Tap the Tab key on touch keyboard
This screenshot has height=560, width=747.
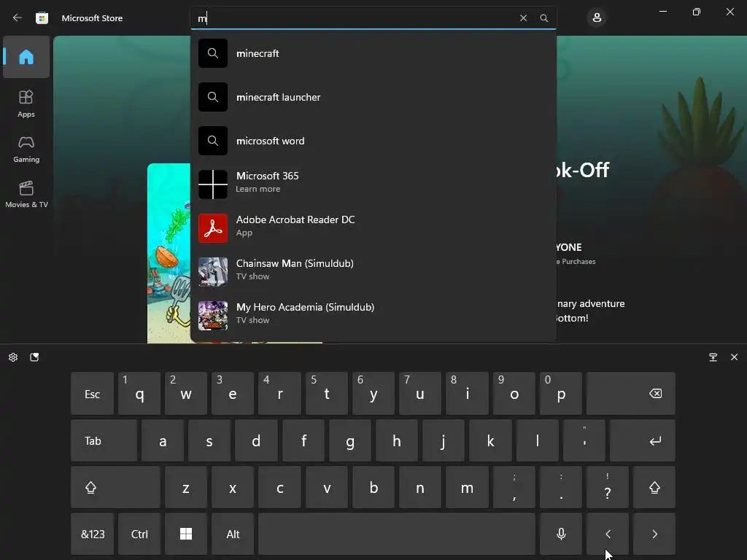coord(104,440)
